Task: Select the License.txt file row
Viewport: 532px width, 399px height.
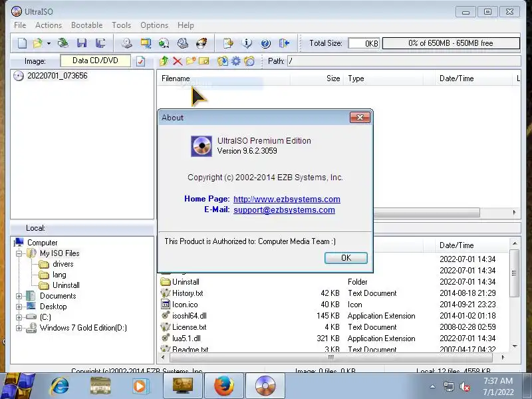Action: (x=334, y=327)
